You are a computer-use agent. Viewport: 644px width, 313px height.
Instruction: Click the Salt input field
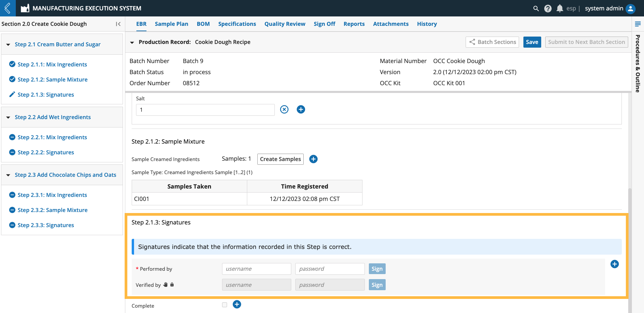click(x=205, y=110)
